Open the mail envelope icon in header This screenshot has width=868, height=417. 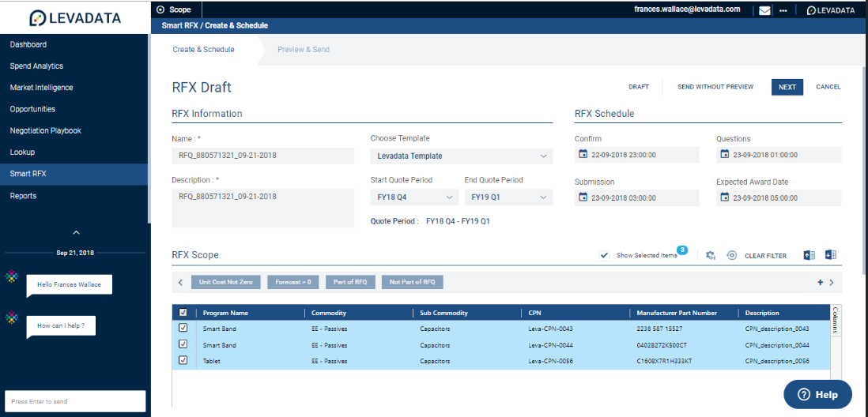(764, 10)
